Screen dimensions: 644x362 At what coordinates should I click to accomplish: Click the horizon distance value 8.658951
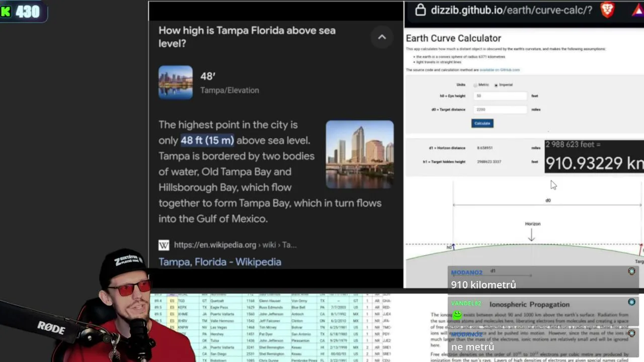485,148
